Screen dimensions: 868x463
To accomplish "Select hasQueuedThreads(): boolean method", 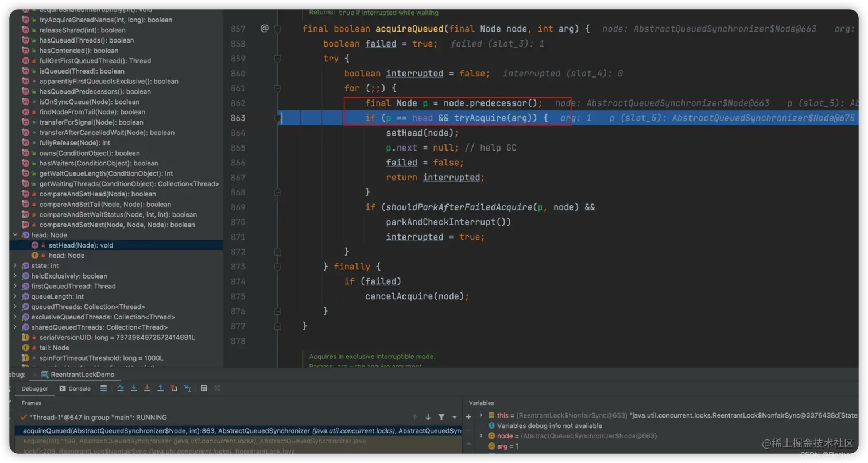I will pyautogui.click(x=87, y=40).
